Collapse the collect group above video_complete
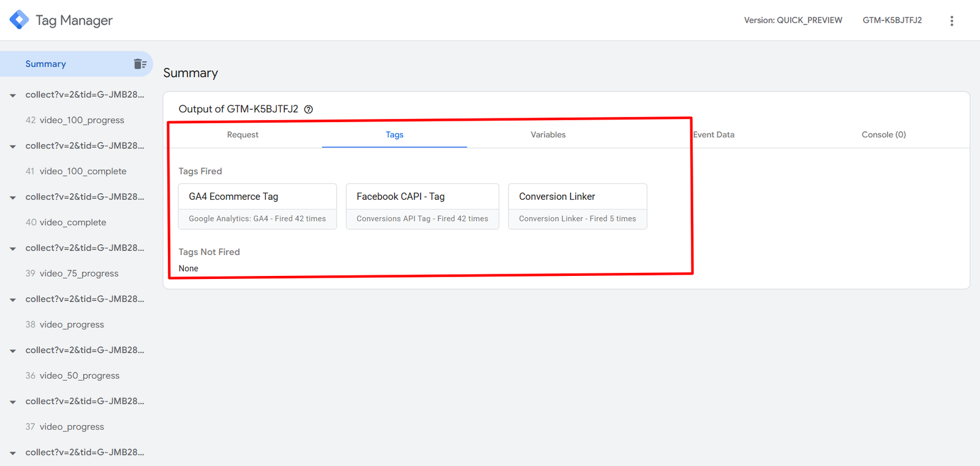 pyautogui.click(x=13, y=197)
